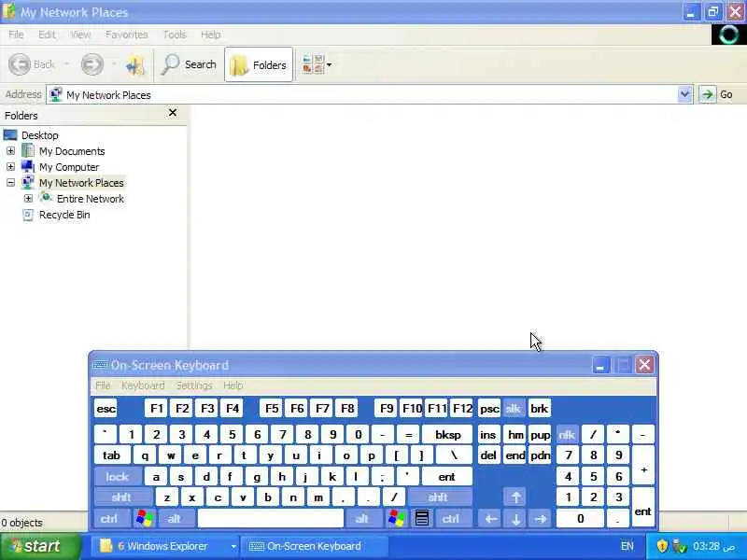Click the safely remove hardware tray icon
The height and width of the screenshot is (560, 747).
[680, 546]
